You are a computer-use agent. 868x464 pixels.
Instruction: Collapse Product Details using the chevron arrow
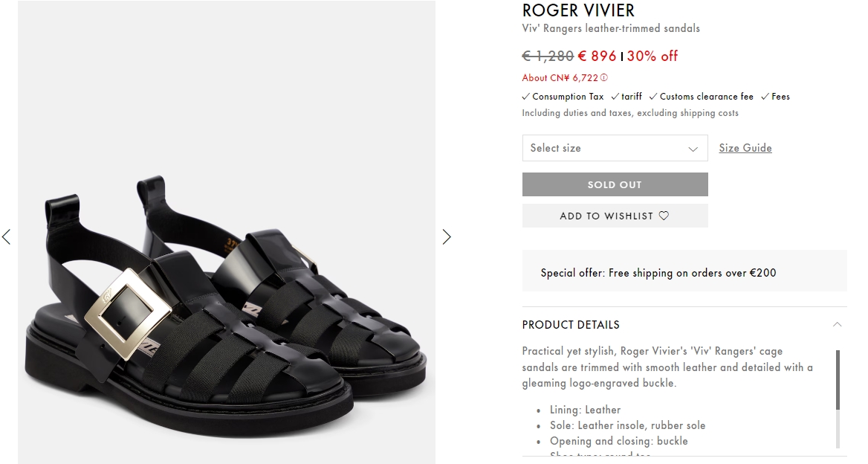click(x=838, y=324)
